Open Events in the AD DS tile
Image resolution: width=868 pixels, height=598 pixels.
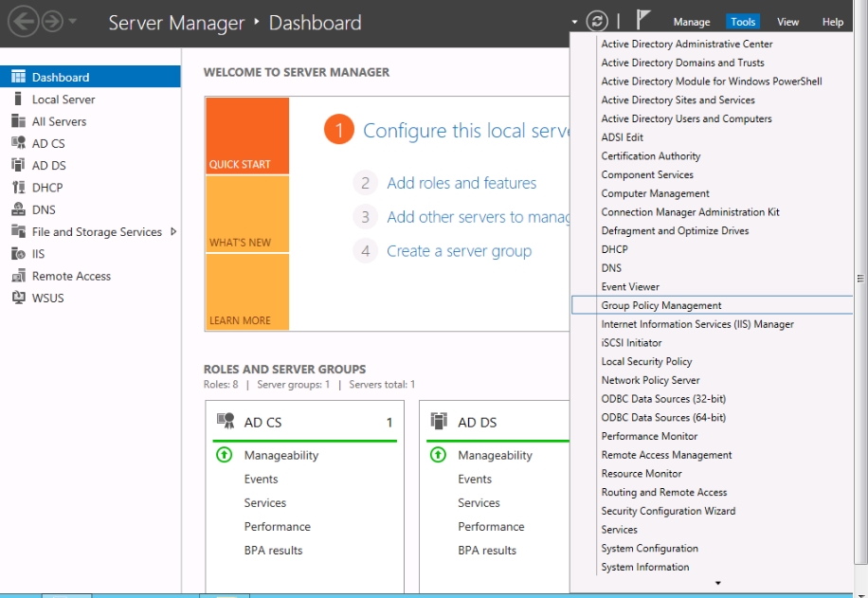point(475,479)
